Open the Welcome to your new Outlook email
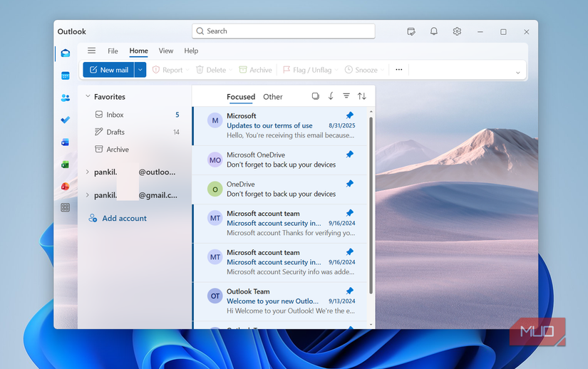 click(x=281, y=301)
